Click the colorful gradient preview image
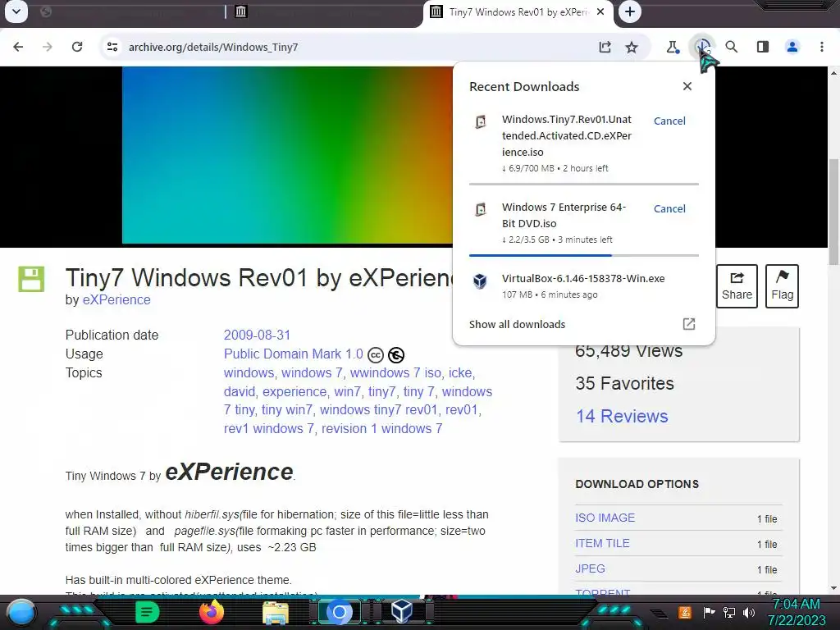Image resolution: width=840 pixels, height=630 pixels. [287, 155]
